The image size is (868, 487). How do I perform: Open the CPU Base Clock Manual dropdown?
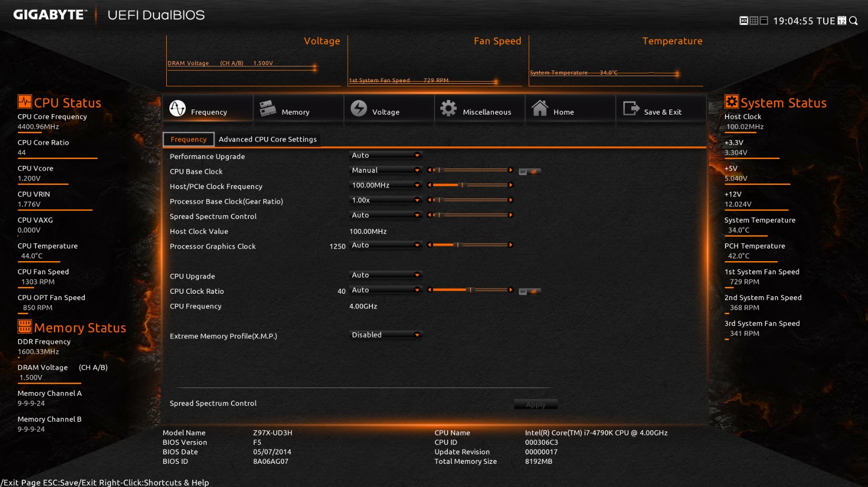[x=386, y=170]
